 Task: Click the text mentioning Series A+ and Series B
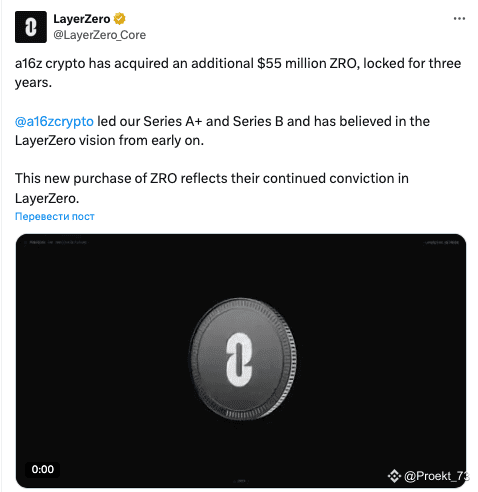pyautogui.click(x=222, y=131)
